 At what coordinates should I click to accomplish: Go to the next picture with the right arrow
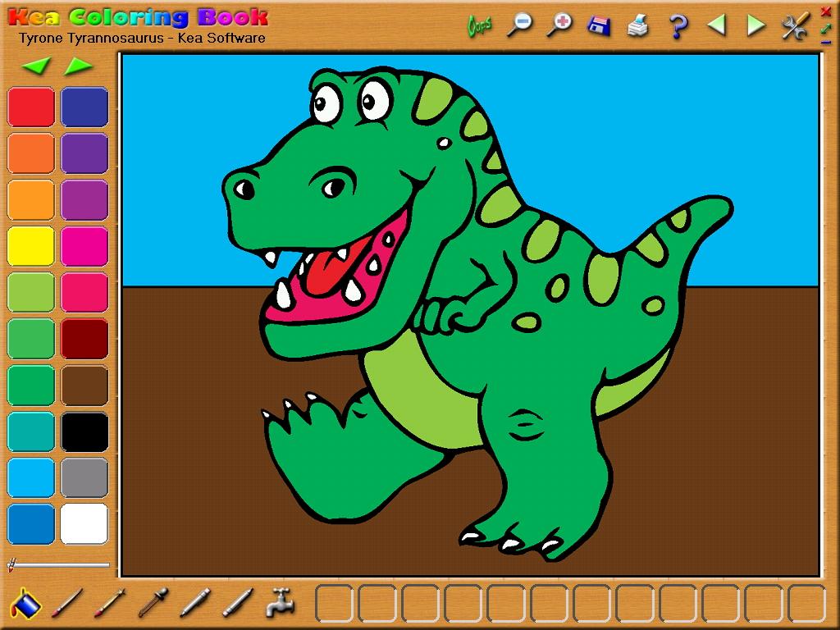(754, 25)
